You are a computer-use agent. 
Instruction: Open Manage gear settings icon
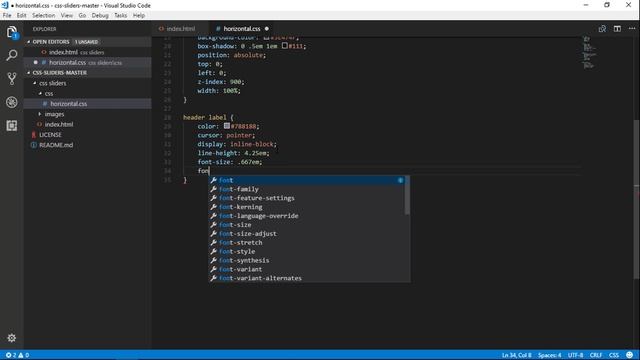click(12, 338)
